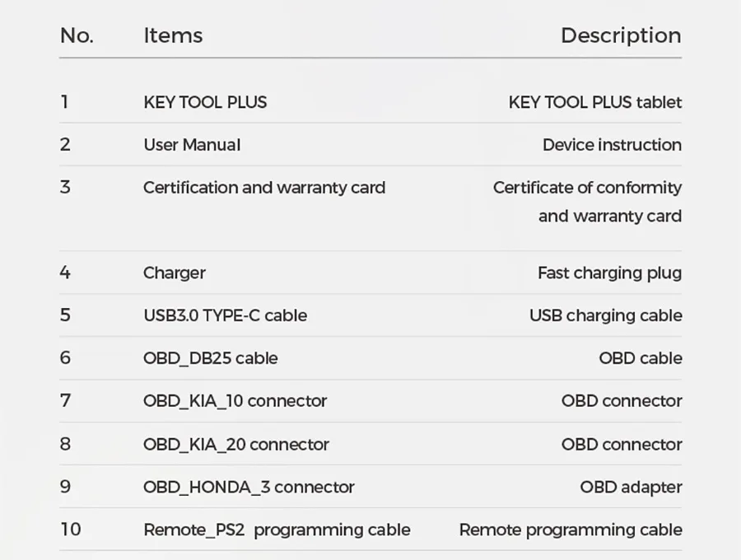
Task: Click 'OBD_KIA_10 connector' item
Action: click(235, 401)
